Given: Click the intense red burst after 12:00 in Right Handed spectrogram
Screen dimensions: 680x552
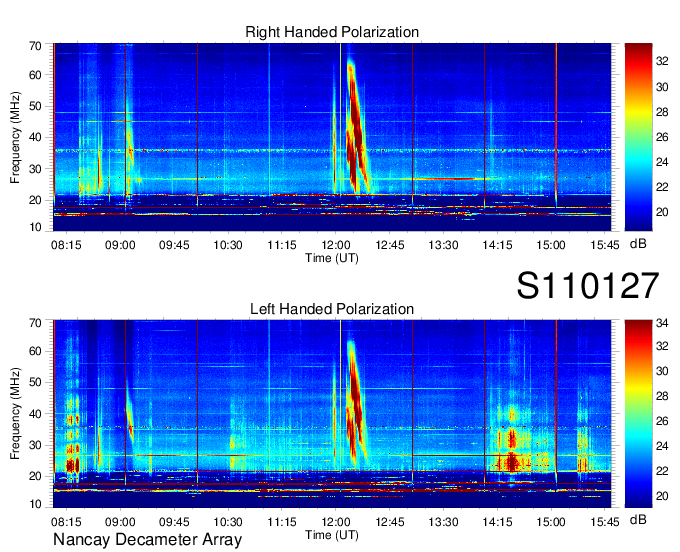Looking at the screenshot, I should pyautogui.click(x=356, y=128).
